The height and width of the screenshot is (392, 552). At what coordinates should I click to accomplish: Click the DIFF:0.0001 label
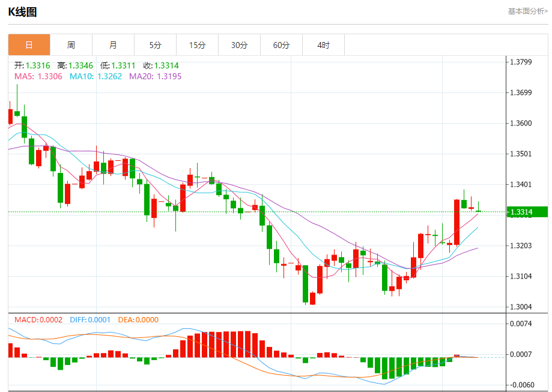click(x=90, y=319)
